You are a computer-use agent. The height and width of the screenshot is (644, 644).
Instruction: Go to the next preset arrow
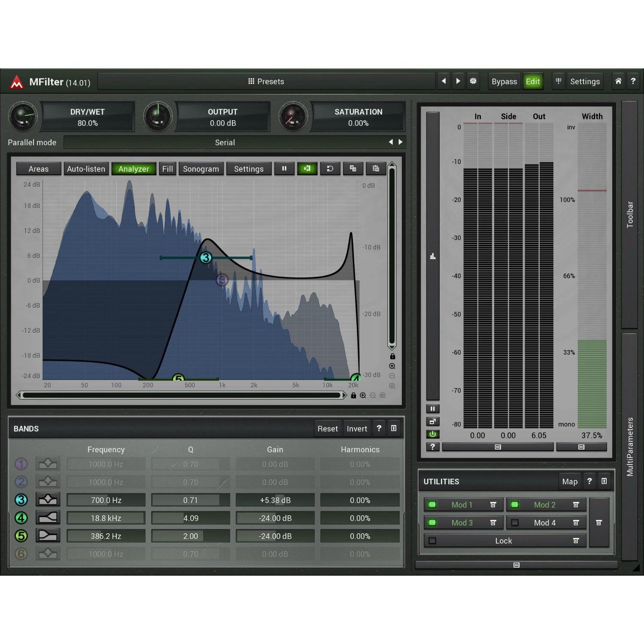(458, 81)
